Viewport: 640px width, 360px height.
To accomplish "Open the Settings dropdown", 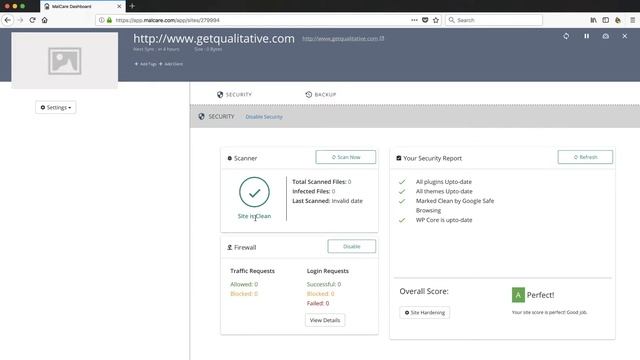I will [x=56, y=107].
